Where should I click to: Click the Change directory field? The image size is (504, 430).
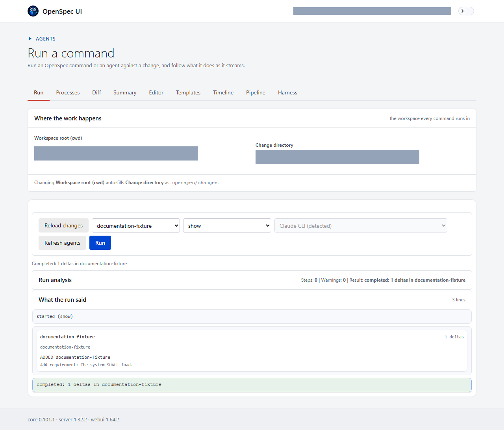tap(337, 157)
